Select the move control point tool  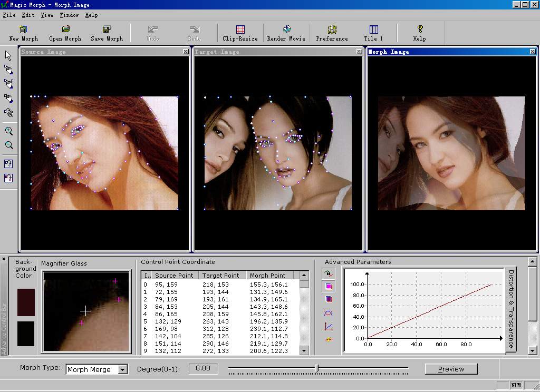tap(8, 83)
